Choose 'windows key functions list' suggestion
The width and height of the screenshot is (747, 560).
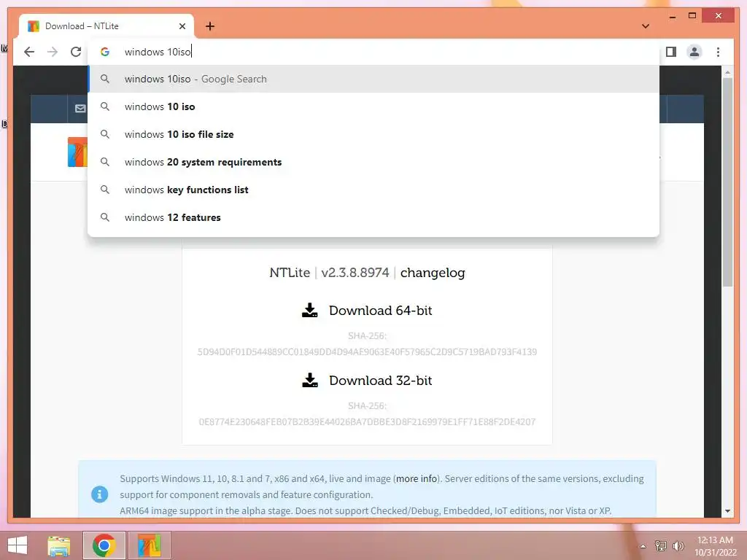373,190
